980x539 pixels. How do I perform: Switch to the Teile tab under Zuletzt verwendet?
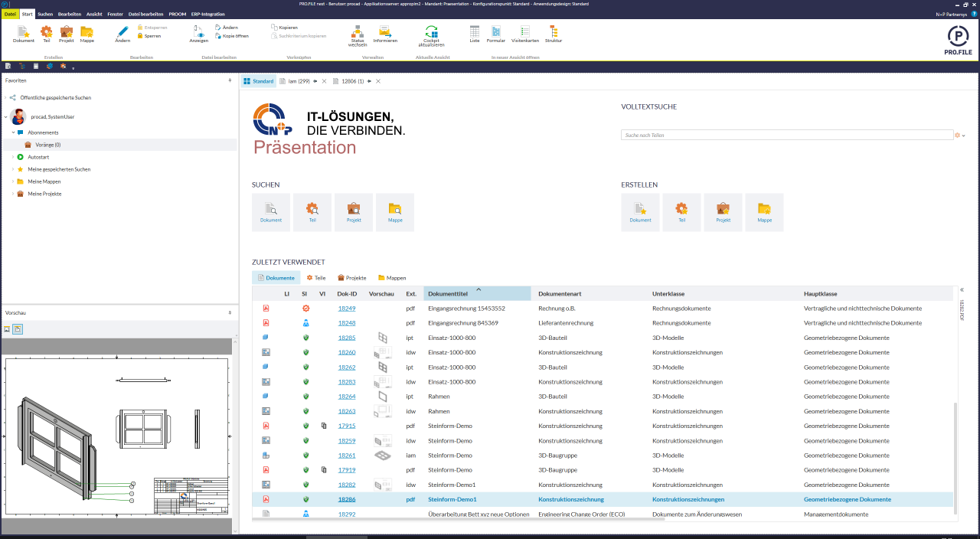(316, 278)
